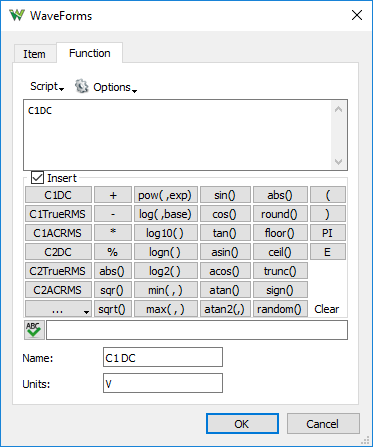Image resolution: width=373 pixels, height=447 pixels.
Task: Insert the E constant
Action: pos(328,252)
